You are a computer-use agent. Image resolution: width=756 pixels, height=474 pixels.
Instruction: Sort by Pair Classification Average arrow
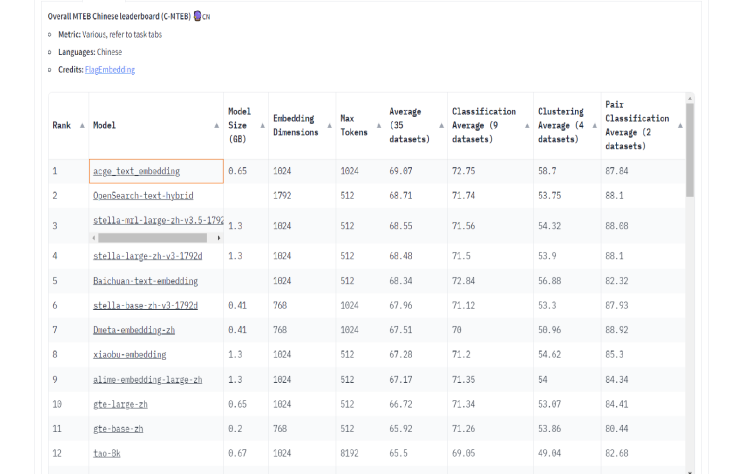point(680,125)
